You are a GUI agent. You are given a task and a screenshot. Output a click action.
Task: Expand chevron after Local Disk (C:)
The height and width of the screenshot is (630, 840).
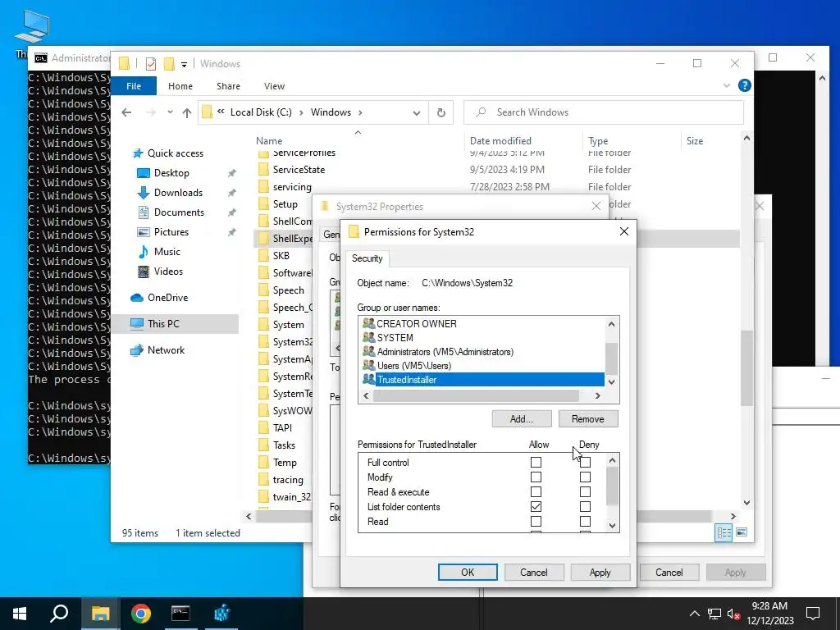301,112
